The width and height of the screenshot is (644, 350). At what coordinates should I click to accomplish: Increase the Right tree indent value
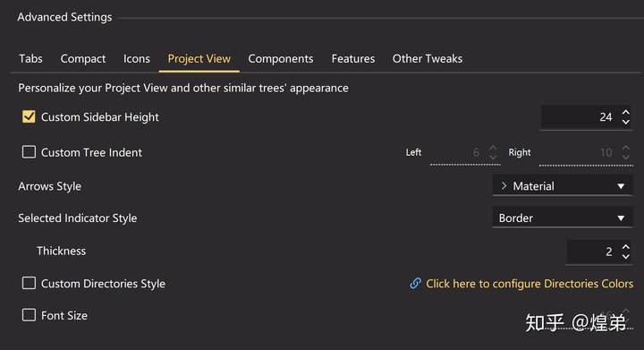tap(625, 148)
